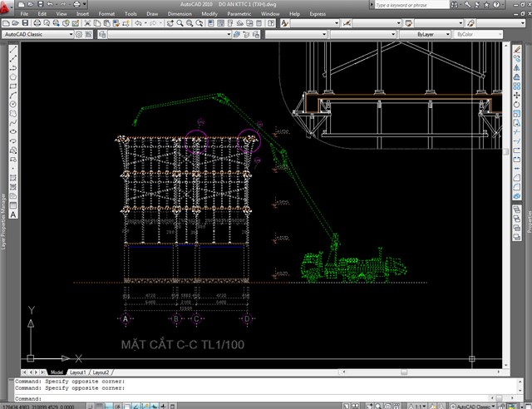
Task: Select the Circle tool in Draw toolbar
Action: (13, 104)
